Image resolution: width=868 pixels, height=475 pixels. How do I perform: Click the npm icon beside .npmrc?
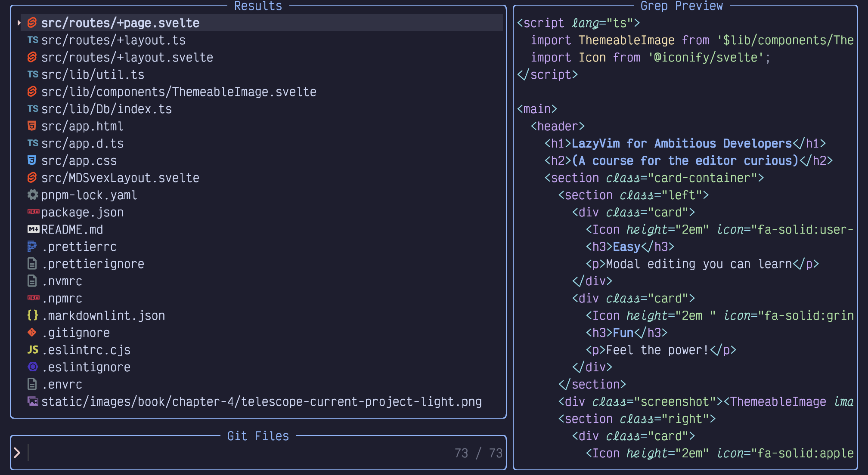(33, 298)
